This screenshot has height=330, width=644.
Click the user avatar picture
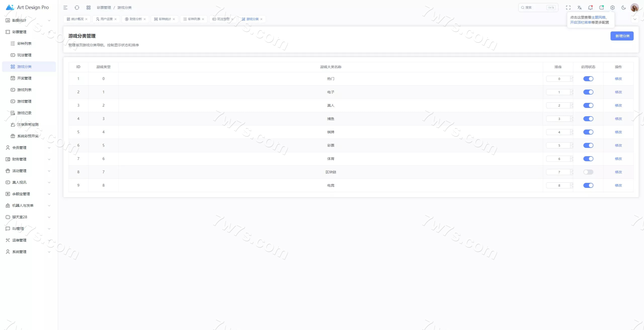pos(634,8)
